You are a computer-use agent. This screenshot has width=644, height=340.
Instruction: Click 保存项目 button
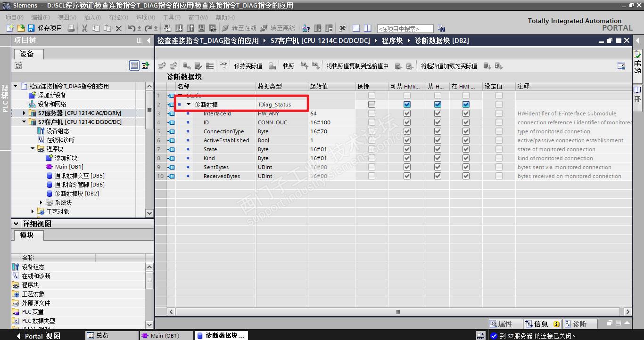46,28
